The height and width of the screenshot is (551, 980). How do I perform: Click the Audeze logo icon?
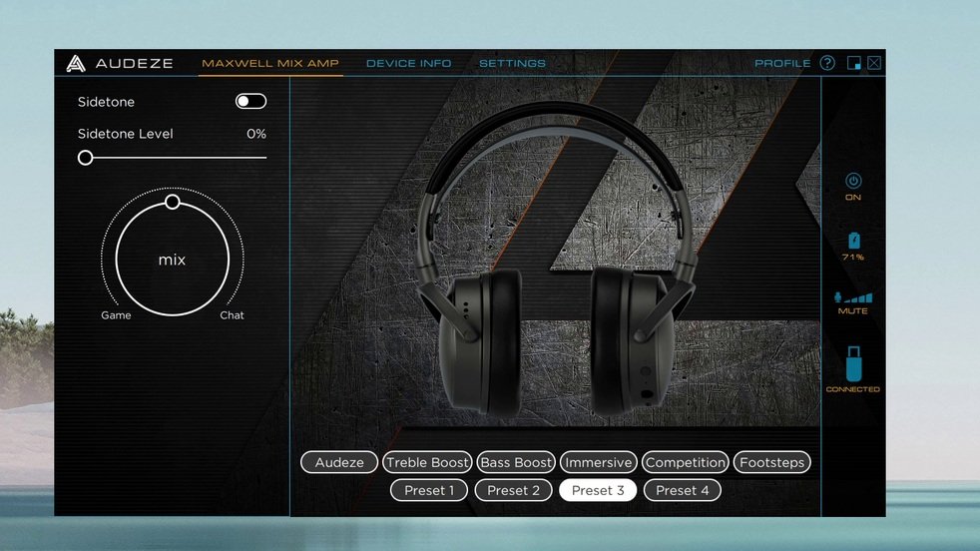coord(76,63)
